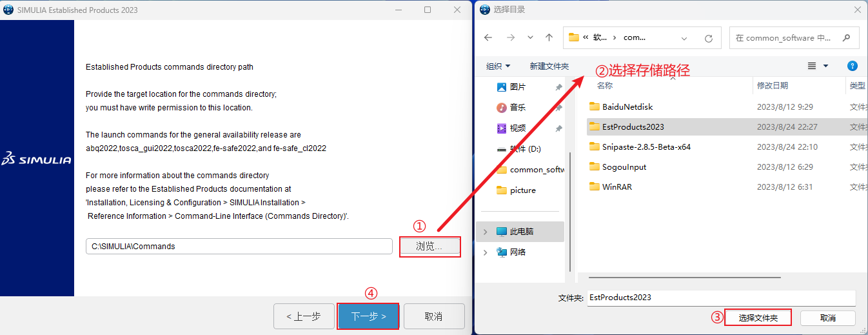Screen dimensions: 868x335
Task: Click the horizontal scrollbar of file list
Action: (x=684, y=278)
